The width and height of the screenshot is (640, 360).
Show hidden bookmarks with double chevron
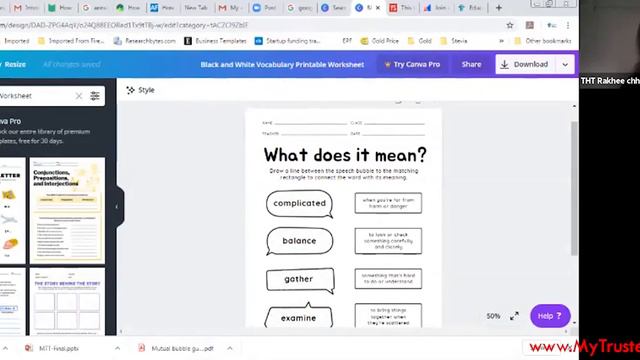click(501, 41)
